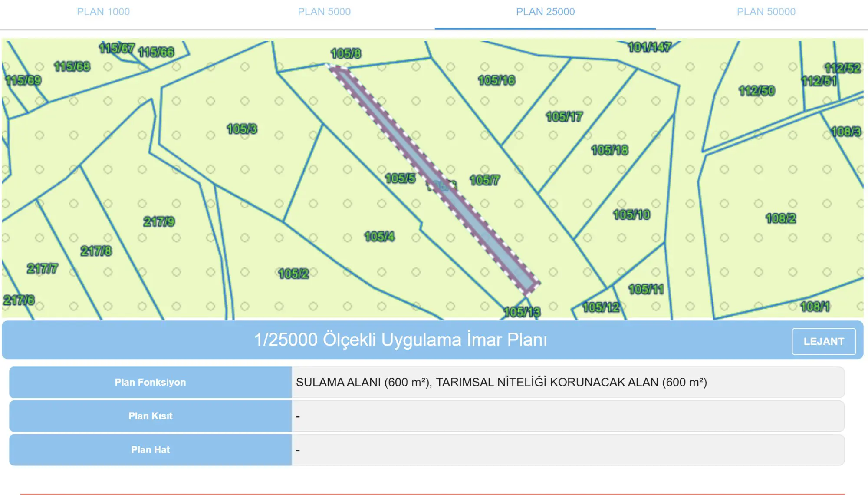The height and width of the screenshot is (495, 868).
Task: Click parcel label 217/8 on the map
Action: pos(96,251)
